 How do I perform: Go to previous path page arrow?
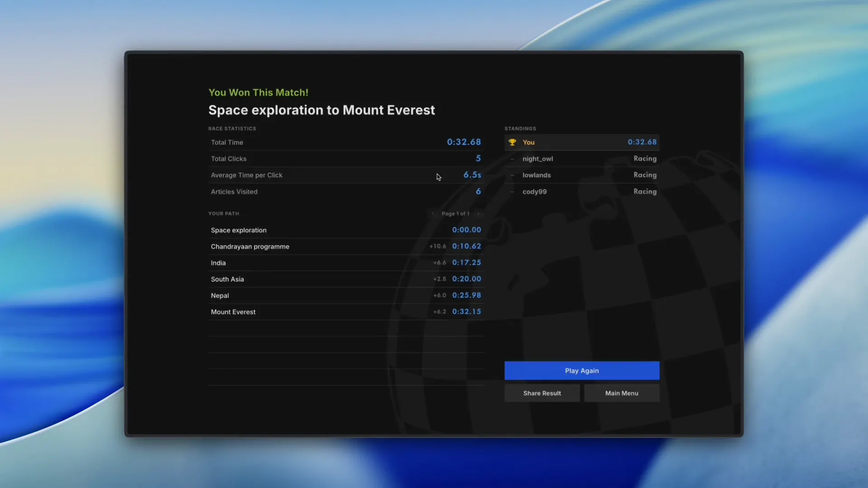pyautogui.click(x=433, y=214)
